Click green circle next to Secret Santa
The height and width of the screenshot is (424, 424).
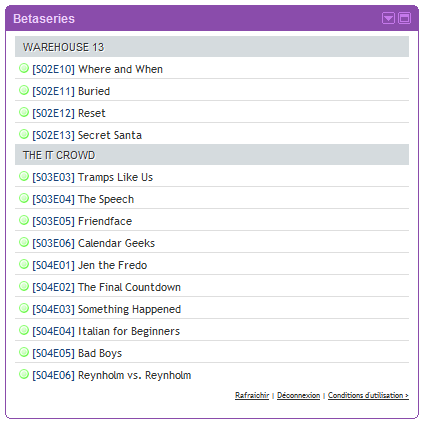(24, 134)
